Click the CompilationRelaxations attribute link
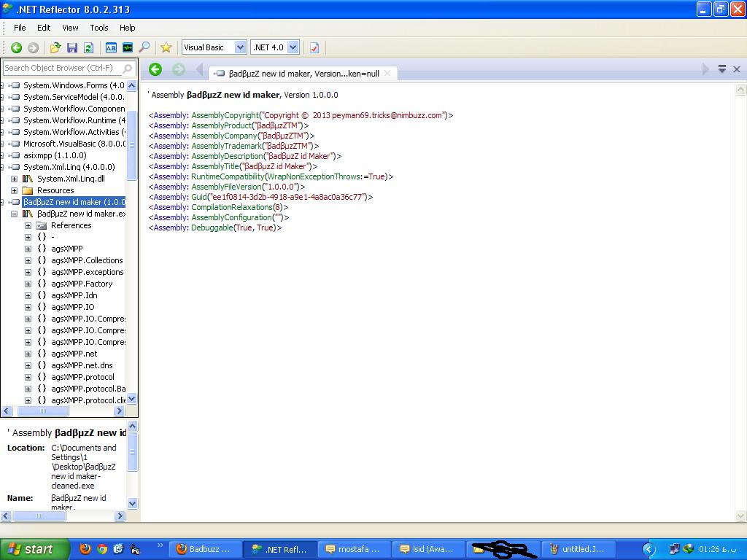This screenshot has width=747, height=560. coord(231,207)
